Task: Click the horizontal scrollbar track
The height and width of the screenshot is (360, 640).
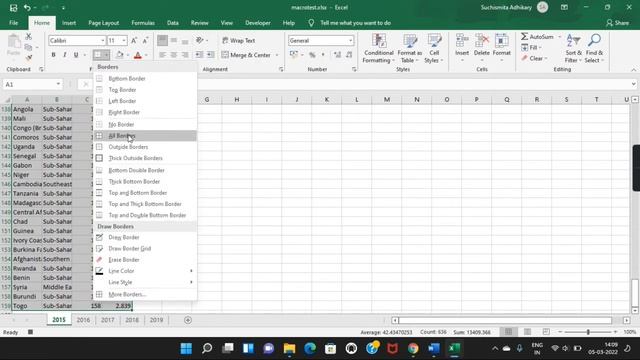Action: (x=505, y=320)
